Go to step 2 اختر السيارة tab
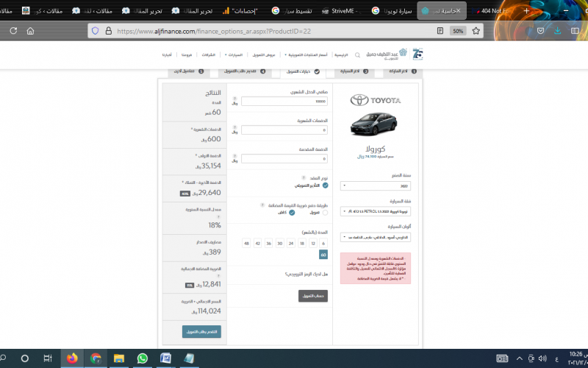This screenshot has width=588, height=368. coord(354,71)
